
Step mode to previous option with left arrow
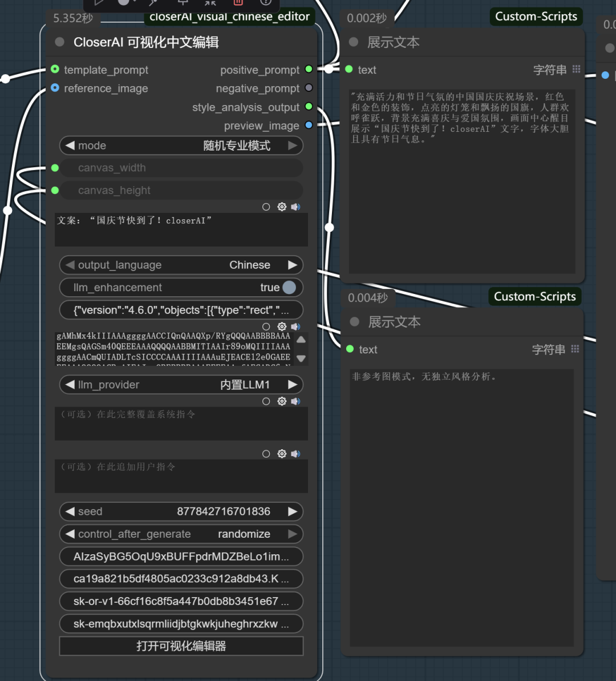coord(70,146)
